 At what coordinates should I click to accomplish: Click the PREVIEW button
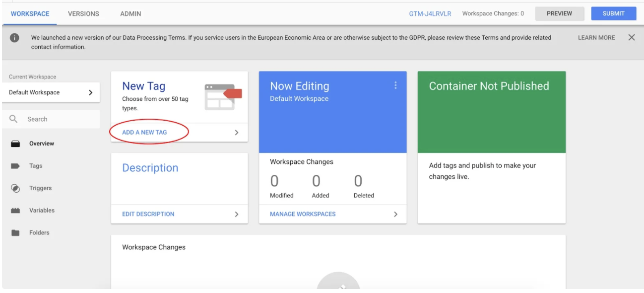click(x=559, y=13)
